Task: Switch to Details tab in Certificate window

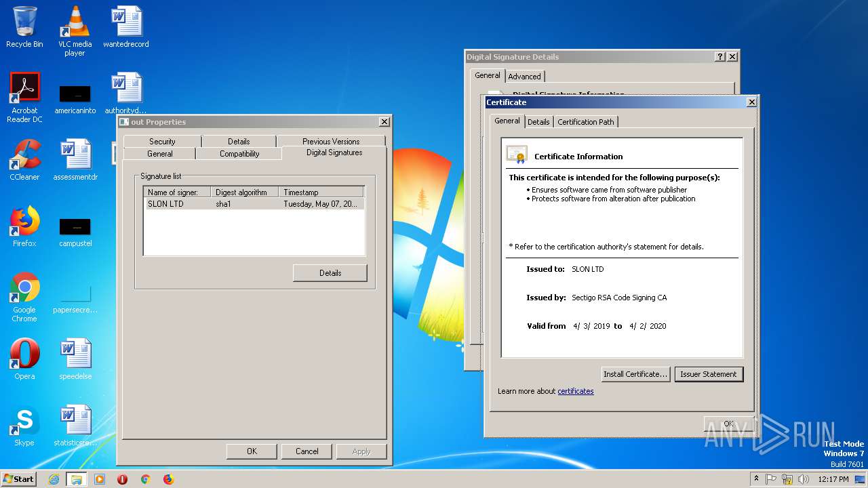Action: tap(538, 122)
